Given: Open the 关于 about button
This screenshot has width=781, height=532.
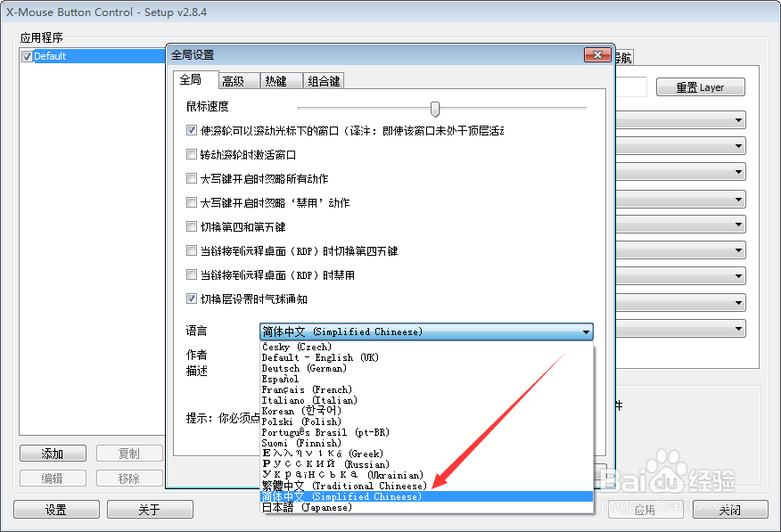Looking at the screenshot, I should [x=150, y=510].
